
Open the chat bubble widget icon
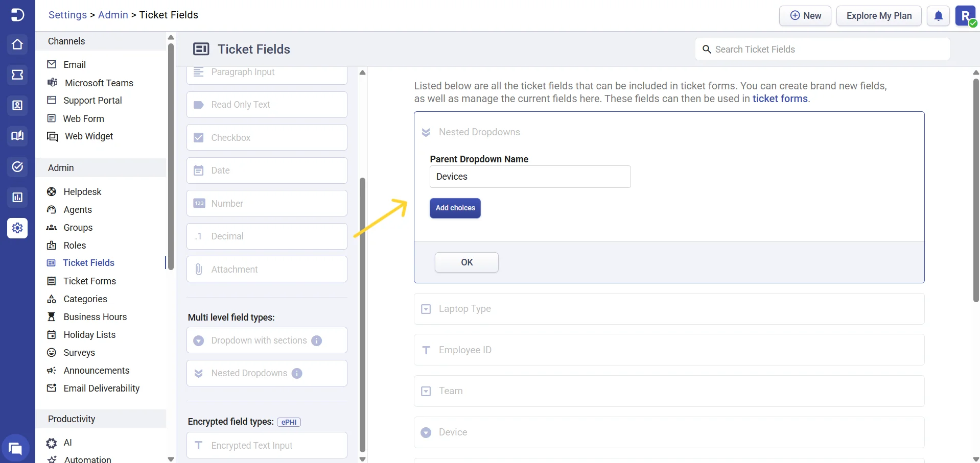16,449
